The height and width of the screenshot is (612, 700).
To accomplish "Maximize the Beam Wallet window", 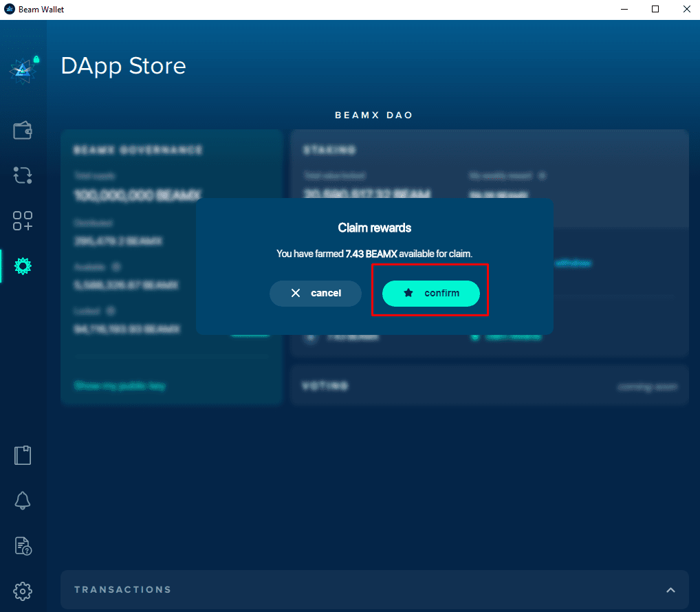I will click(x=655, y=10).
